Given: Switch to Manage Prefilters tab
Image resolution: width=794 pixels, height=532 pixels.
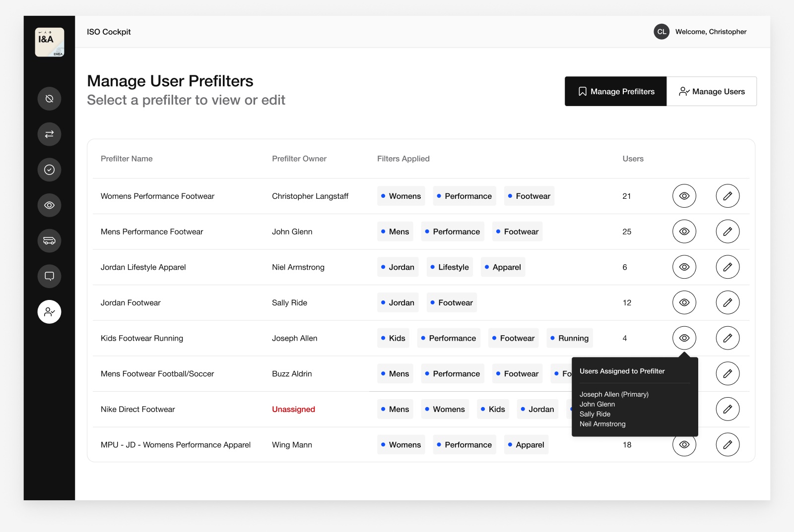Looking at the screenshot, I should [x=615, y=91].
